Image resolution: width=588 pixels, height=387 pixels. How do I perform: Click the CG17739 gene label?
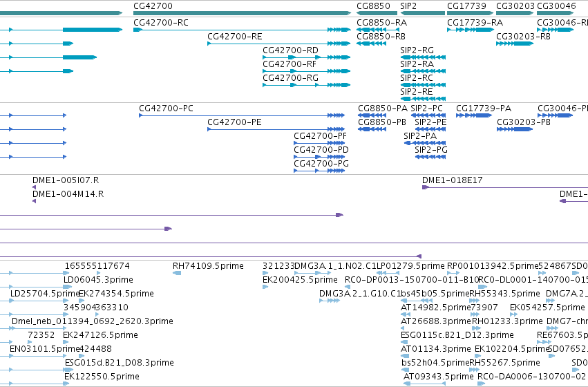[466, 6]
